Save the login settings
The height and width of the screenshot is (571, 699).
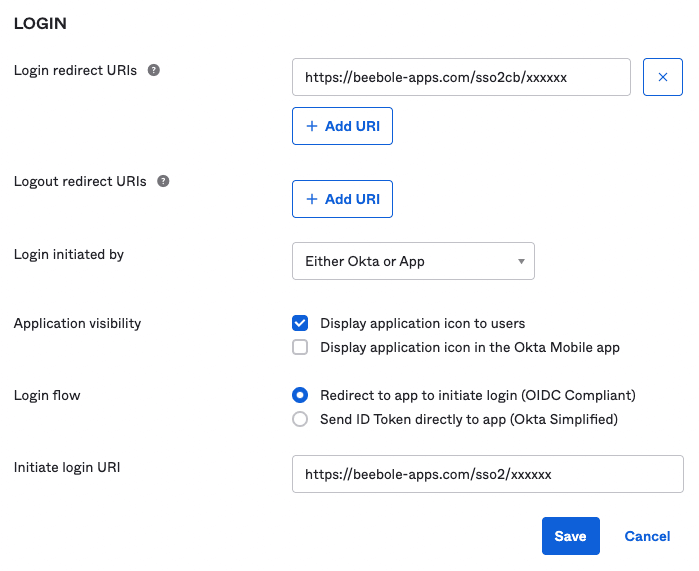pos(570,536)
